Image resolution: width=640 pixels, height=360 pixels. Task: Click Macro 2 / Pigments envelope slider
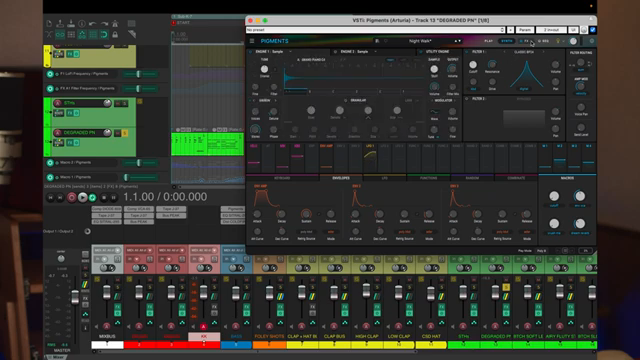[140, 163]
